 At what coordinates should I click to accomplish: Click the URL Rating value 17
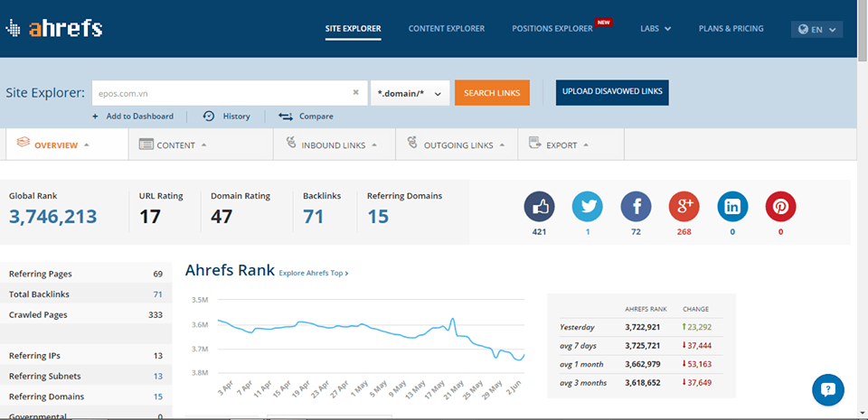point(149,216)
